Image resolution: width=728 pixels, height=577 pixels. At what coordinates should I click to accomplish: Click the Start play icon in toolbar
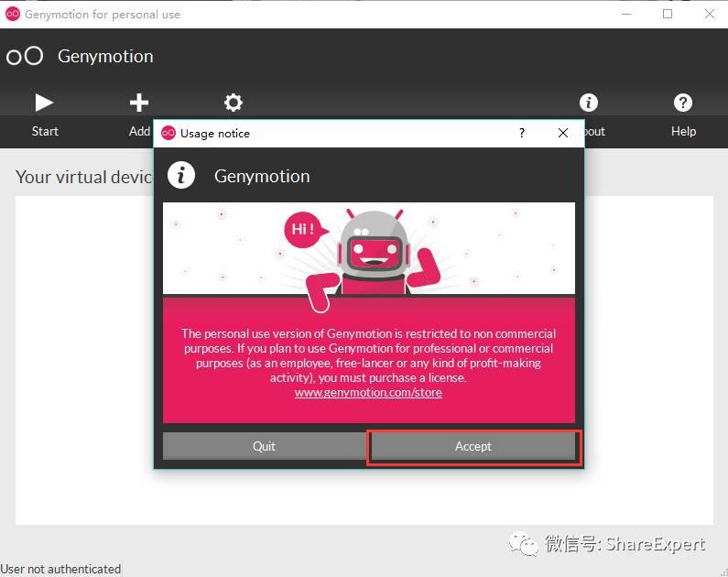click(44, 103)
